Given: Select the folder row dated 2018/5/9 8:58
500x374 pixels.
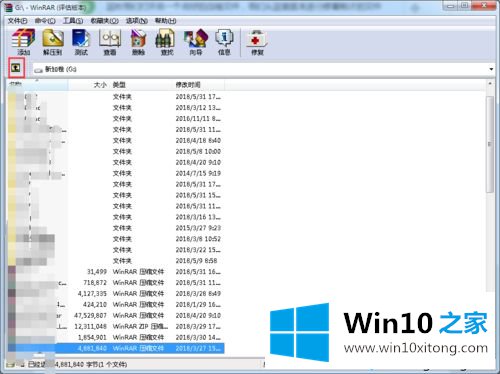Looking at the screenshot, I should click(x=116, y=261).
